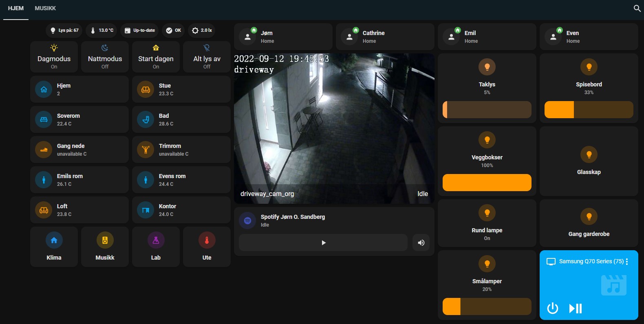This screenshot has width=644, height=324.
Task: Open the Ute thermometer icon
Action: coord(207,240)
